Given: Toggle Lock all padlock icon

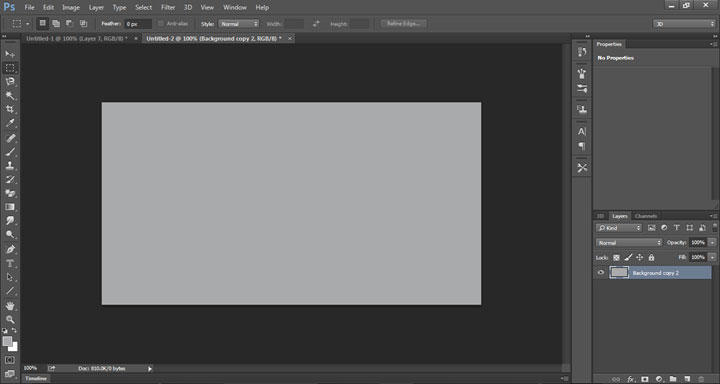Looking at the screenshot, I should 651,258.
